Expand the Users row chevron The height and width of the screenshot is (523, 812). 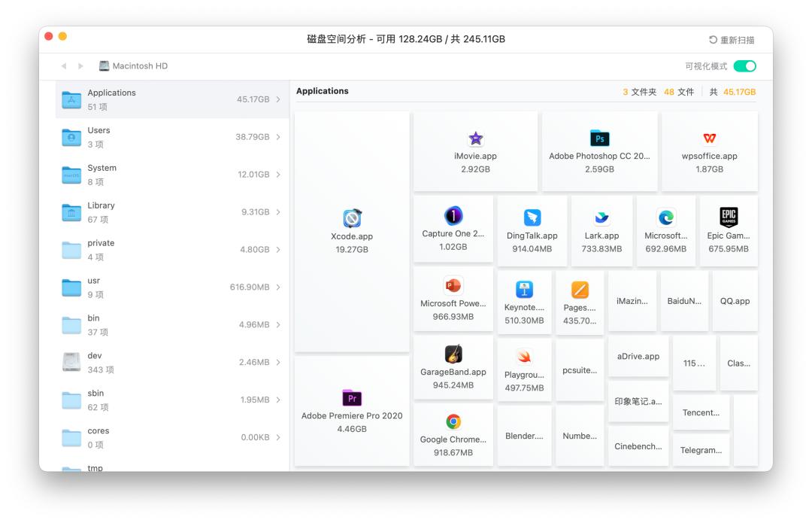pos(278,137)
